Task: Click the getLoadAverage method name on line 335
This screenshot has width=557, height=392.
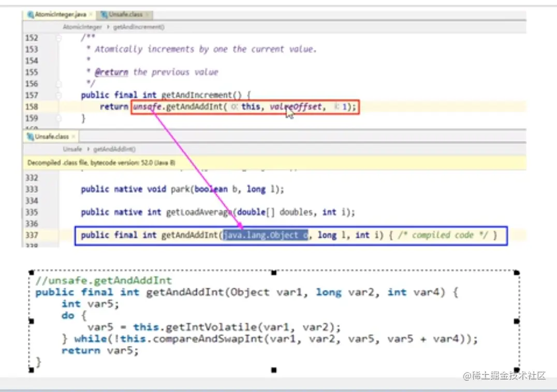Action: 199,212
